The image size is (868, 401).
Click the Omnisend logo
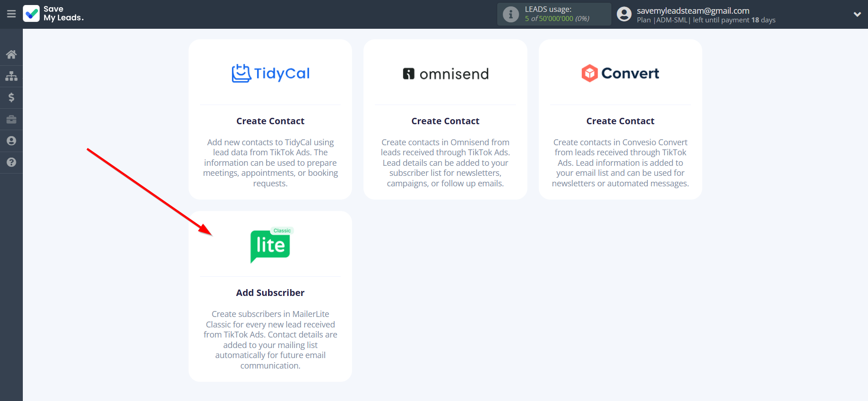pos(446,74)
